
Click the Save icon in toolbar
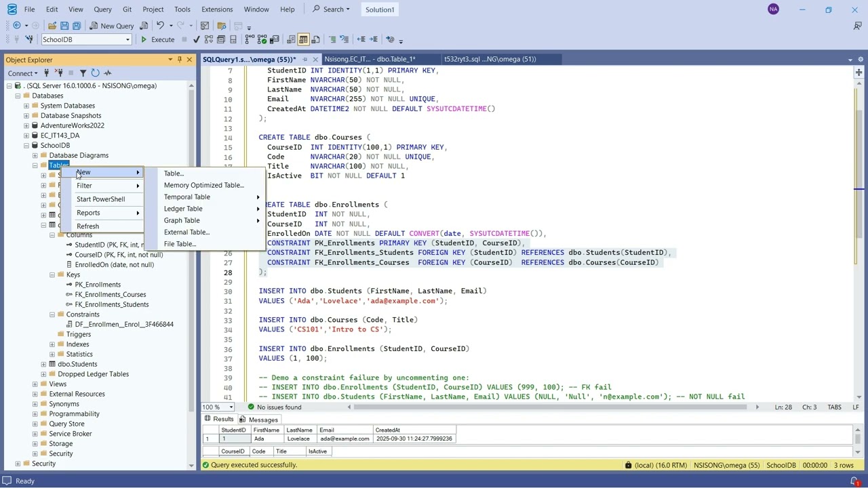click(x=64, y=26)
